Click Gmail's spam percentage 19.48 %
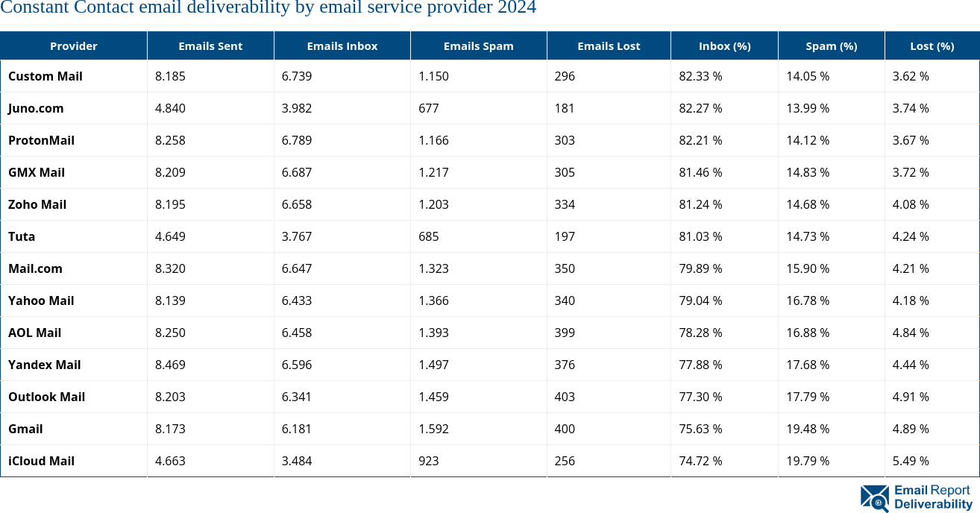This screenshot has width=980, height=513. [x=808, y=429]
